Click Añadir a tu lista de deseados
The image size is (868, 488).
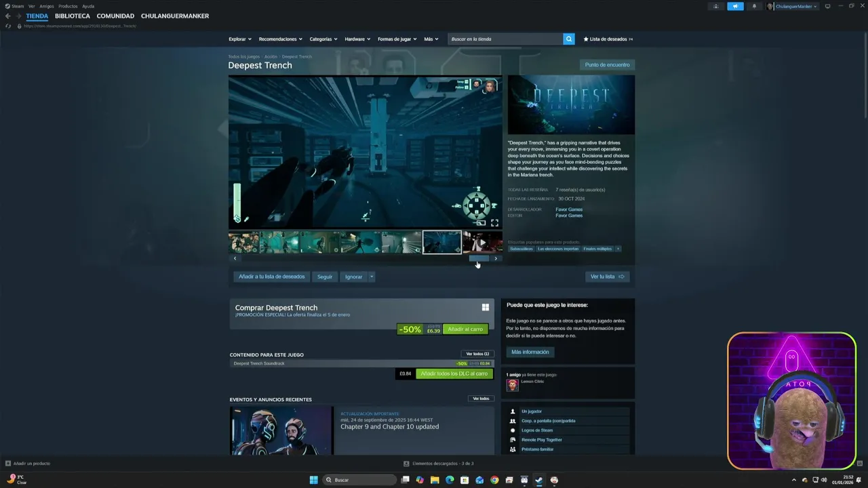[x=272, y=277]
